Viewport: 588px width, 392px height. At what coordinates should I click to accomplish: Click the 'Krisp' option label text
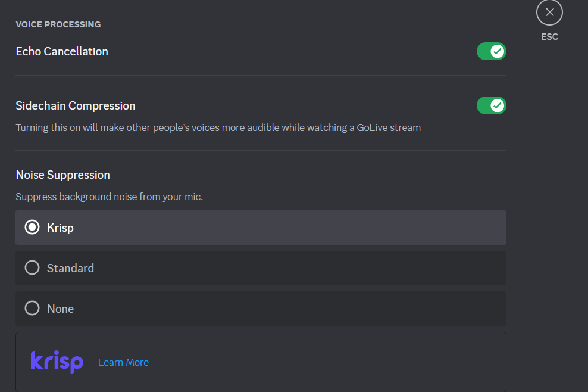[x=60, y=228]
